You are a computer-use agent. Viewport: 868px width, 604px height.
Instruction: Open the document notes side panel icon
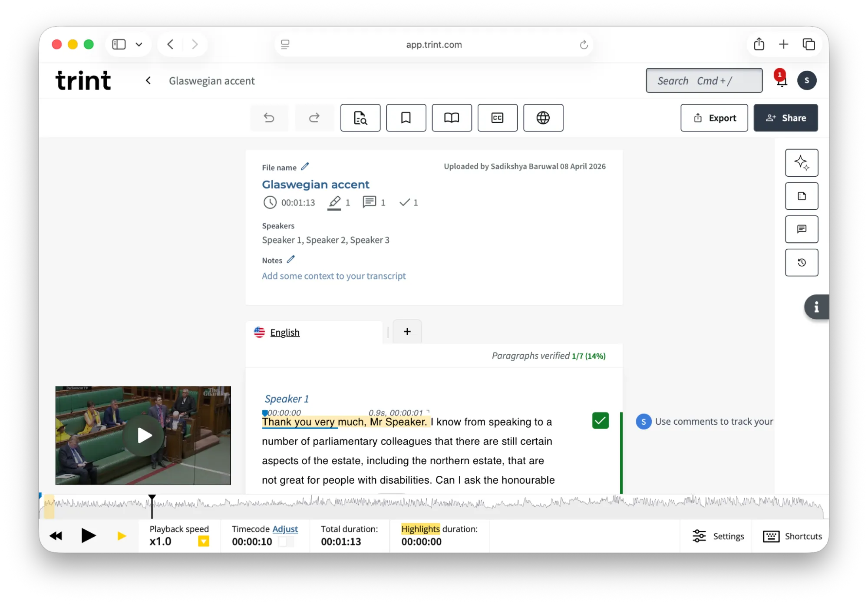pyautogui.click(x=802, y=196)
